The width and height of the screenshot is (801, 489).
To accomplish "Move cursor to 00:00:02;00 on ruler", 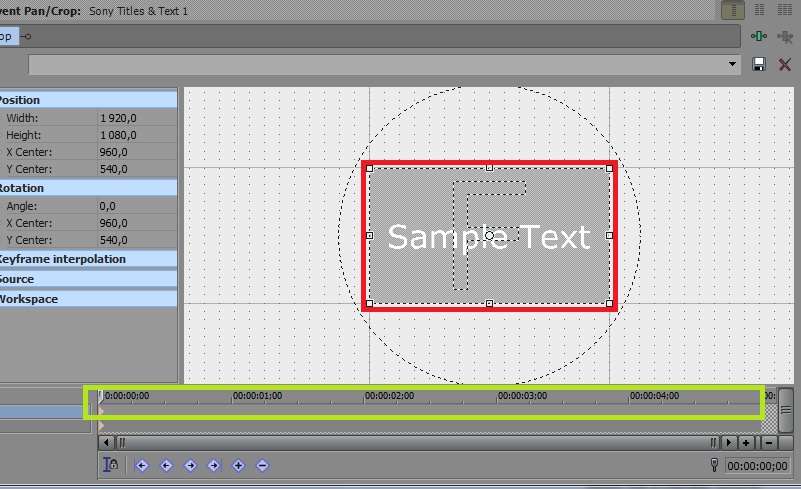I will tap(389, 396).
